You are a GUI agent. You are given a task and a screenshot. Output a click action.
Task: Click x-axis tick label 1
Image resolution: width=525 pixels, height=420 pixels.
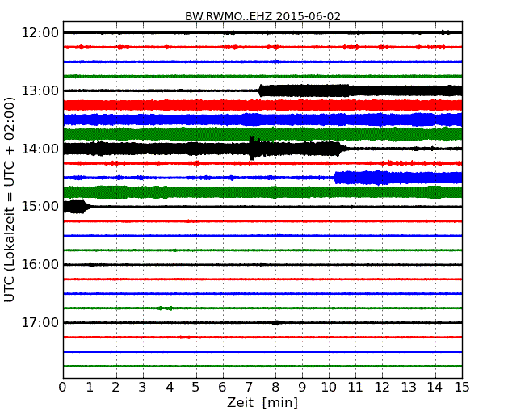(x=90, y=388)
